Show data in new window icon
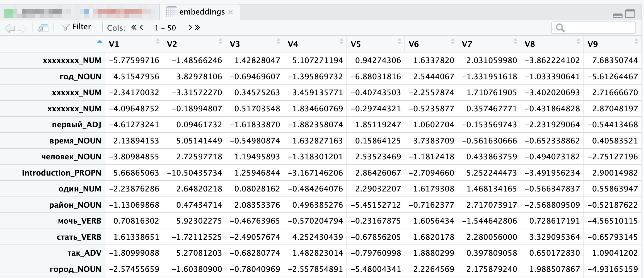The height and width of the screenshot is (278, 644). click(x=43, y=28)
